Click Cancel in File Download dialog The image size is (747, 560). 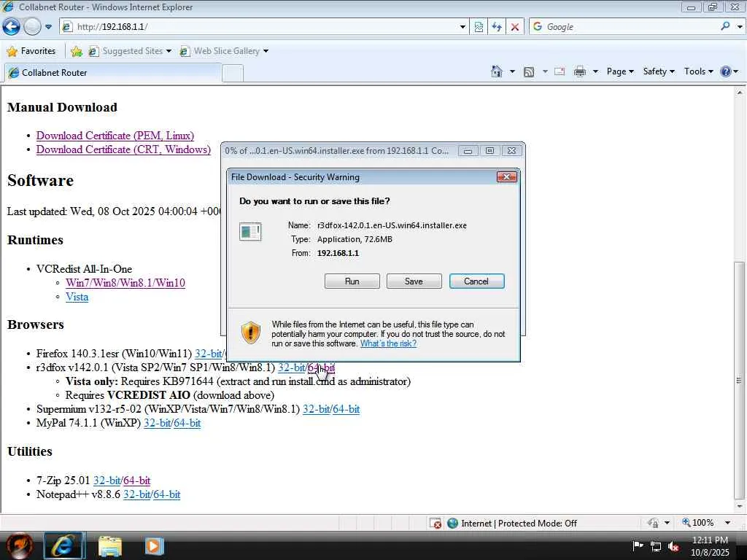[476, 281]
